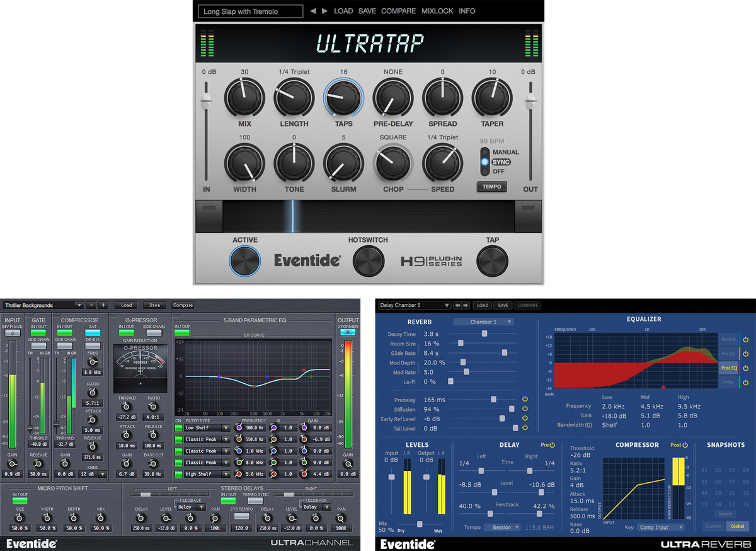Open INFO in UltraTap top bar

(467, 11)
